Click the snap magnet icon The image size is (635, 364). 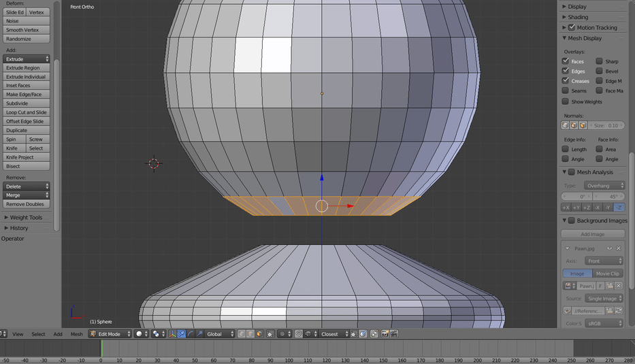(299, 334)
